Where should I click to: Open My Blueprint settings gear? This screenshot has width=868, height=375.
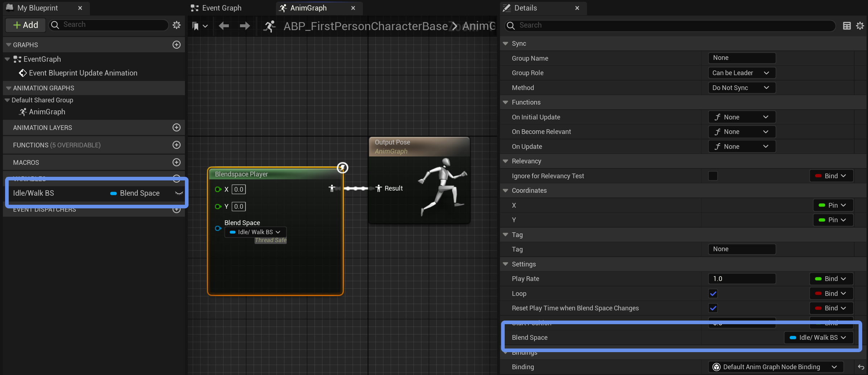177,25
